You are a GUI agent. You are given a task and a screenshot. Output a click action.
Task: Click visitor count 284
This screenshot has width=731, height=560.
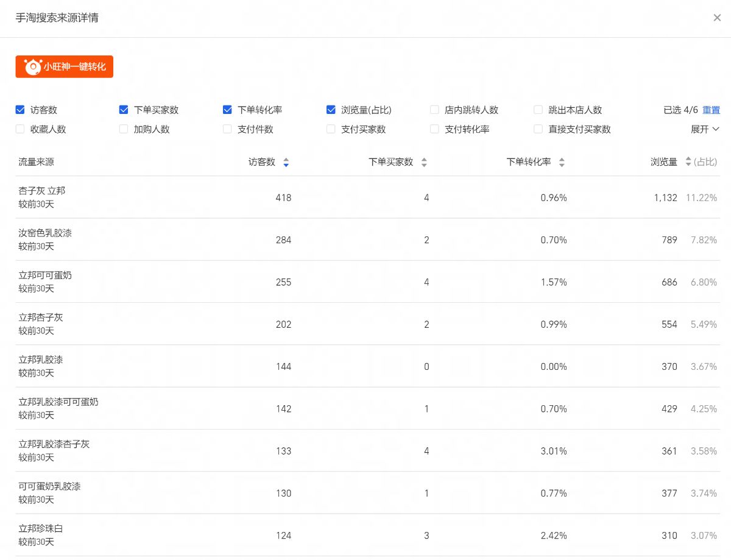pyautogui.click(x=283, y=240)
